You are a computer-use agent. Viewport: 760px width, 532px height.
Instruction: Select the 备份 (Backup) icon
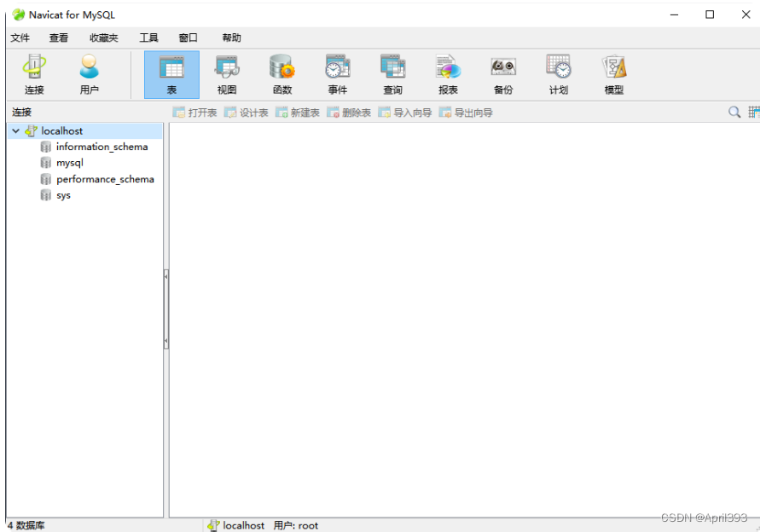click(503, 74)
